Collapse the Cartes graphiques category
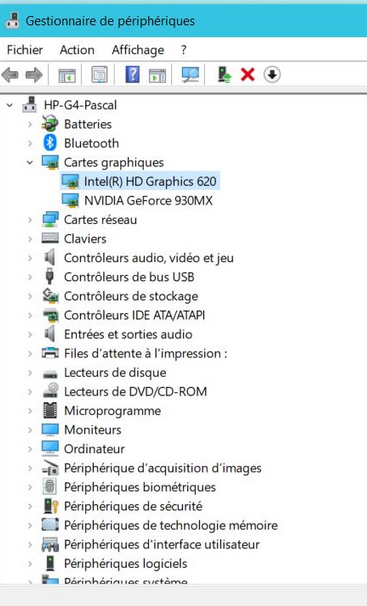 click(30, 162)
